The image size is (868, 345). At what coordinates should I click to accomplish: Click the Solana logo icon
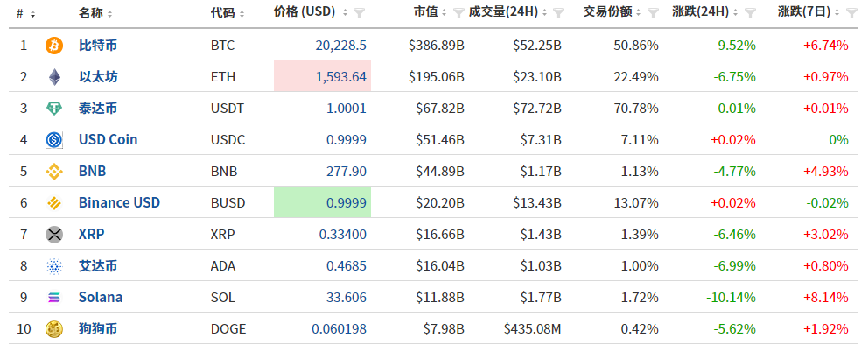(54, 298)
